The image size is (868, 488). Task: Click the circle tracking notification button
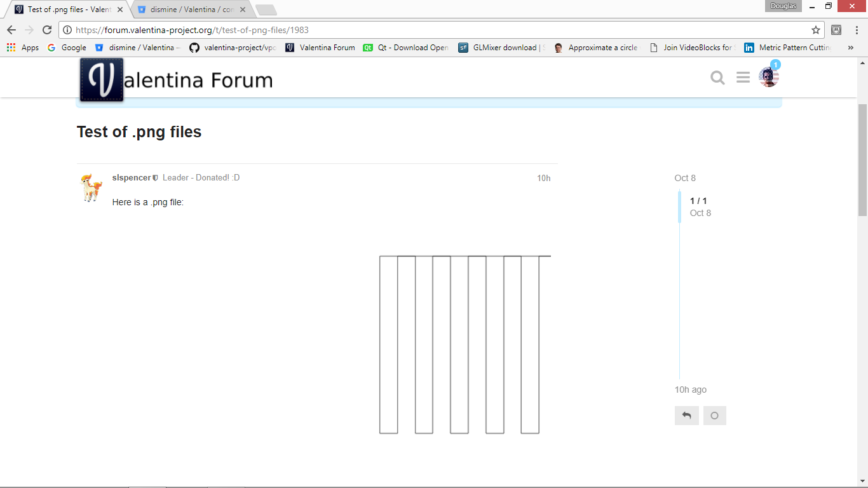coord(714,416)
